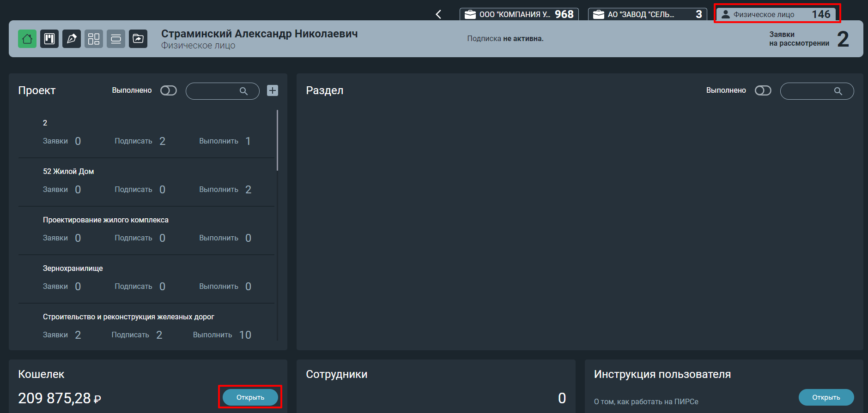Select the pen nib signing icon

point(72,39)
